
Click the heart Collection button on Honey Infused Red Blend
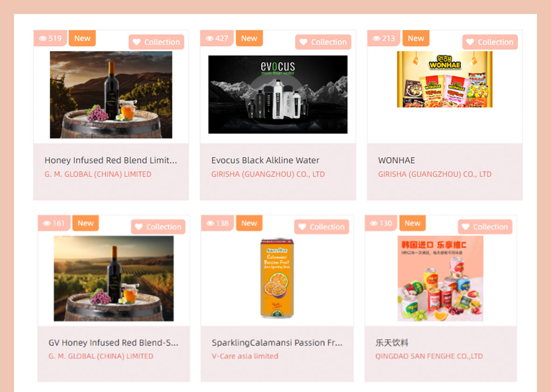click(x=156, y=42)
